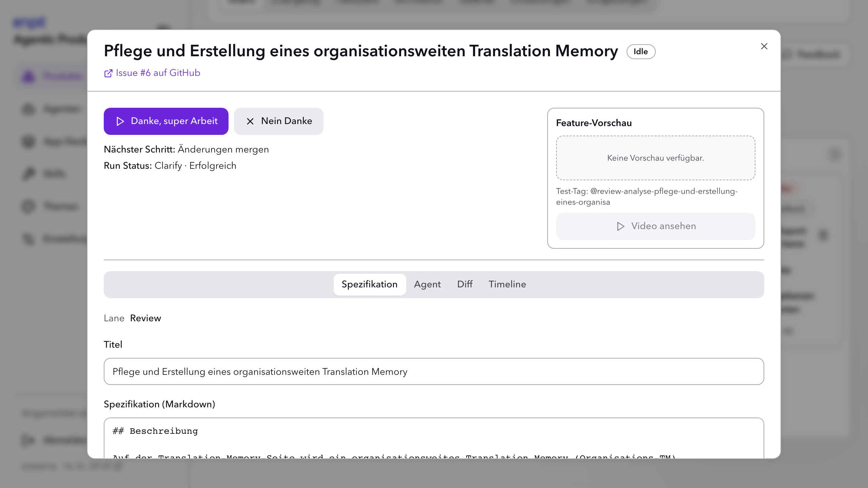Switch to the Spezifikation tab
The image size is (868, 488).
coord(370,284)
